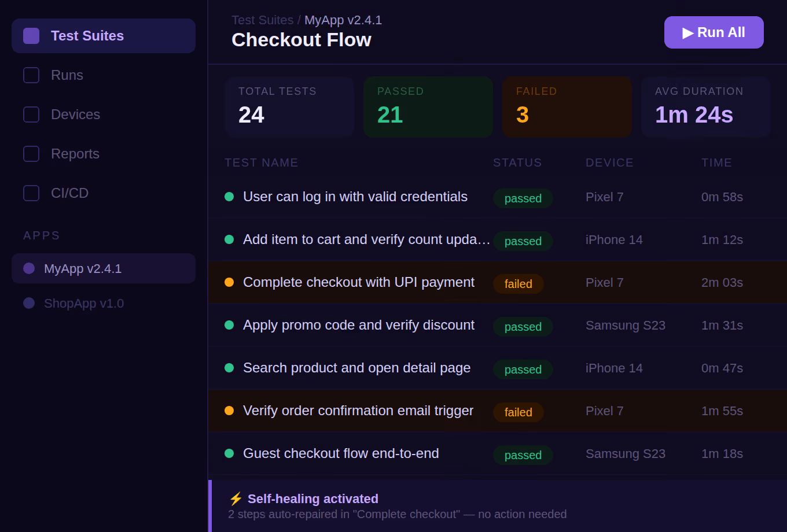Click Test Suites breadcrumb link
Viewport: 787px width, 532px height.
[x=263, y=20]
